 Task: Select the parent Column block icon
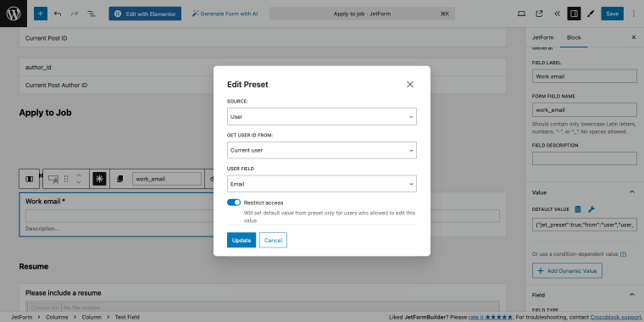tap(29, 179)
